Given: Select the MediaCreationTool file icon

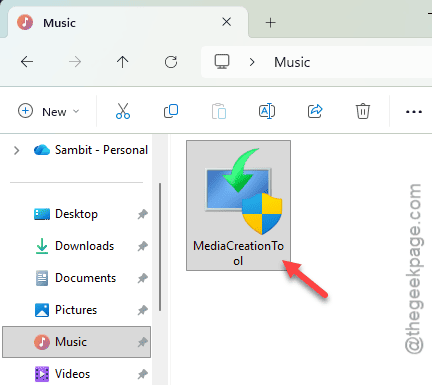Looking at the screenshot, I should point(243,191).
